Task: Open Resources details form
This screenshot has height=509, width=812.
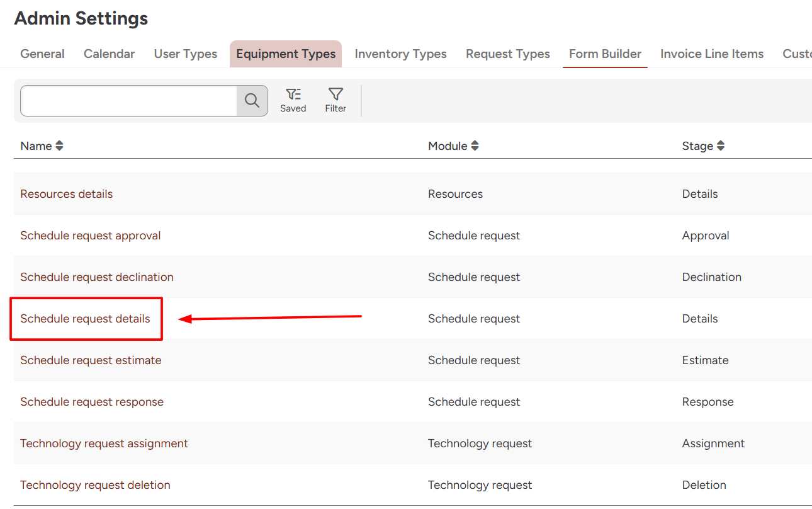Action: point(66,194)
